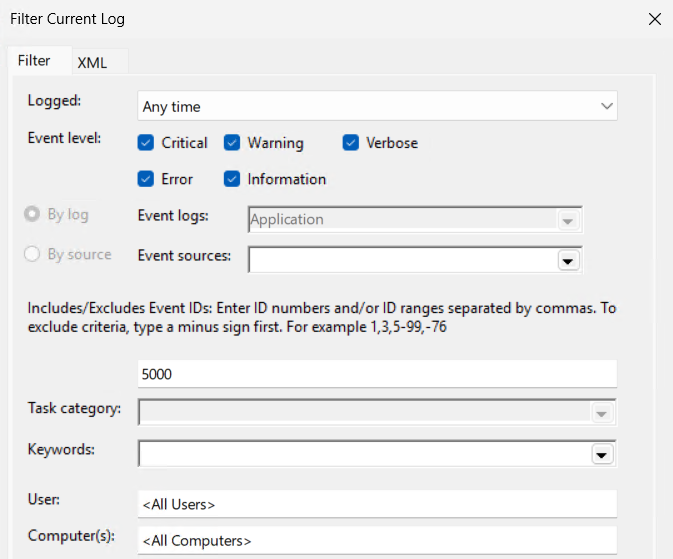This screenshot has width=673, height=559.
Task: Open the Event sources dropdown arrow
Action: [568, 261]
